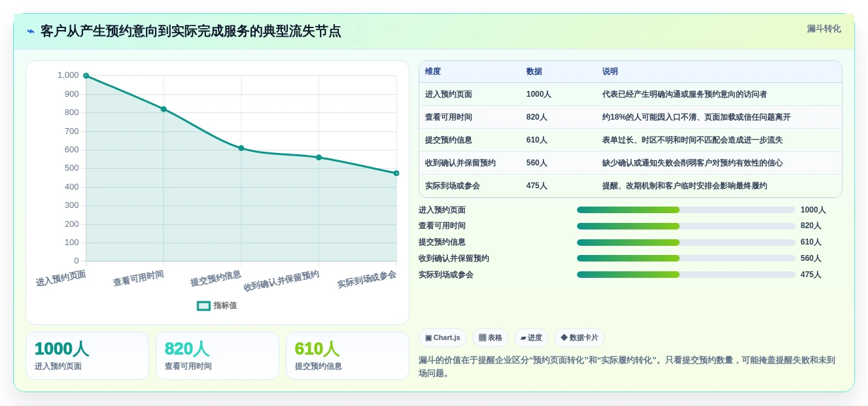Image resolution: width=868 pixels, height=406 pixels.
Task: Click the 475人 progress value label
Action: coord(811,275)
